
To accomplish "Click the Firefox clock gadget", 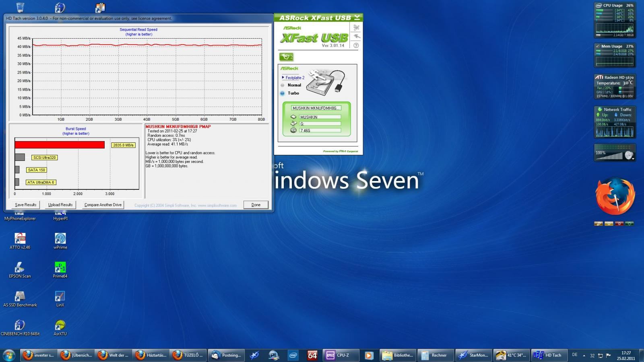I will coord(615,197).
